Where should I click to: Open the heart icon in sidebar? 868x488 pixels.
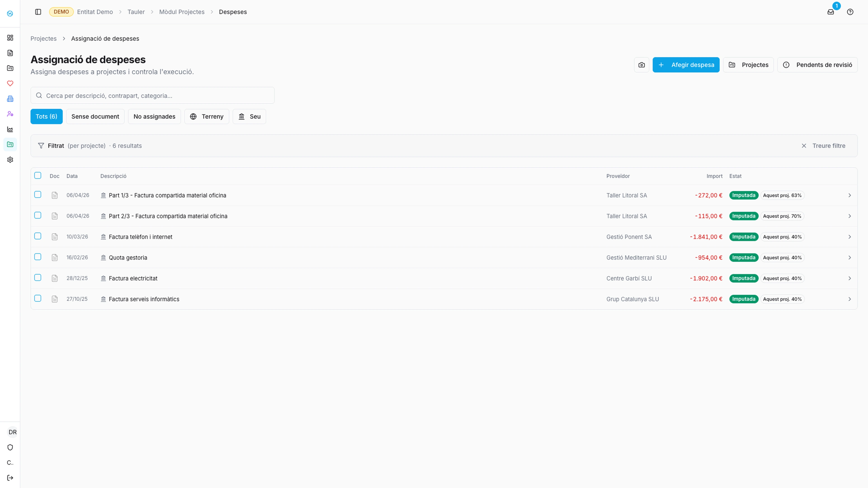pyautogui.click(x=10, y=83)
